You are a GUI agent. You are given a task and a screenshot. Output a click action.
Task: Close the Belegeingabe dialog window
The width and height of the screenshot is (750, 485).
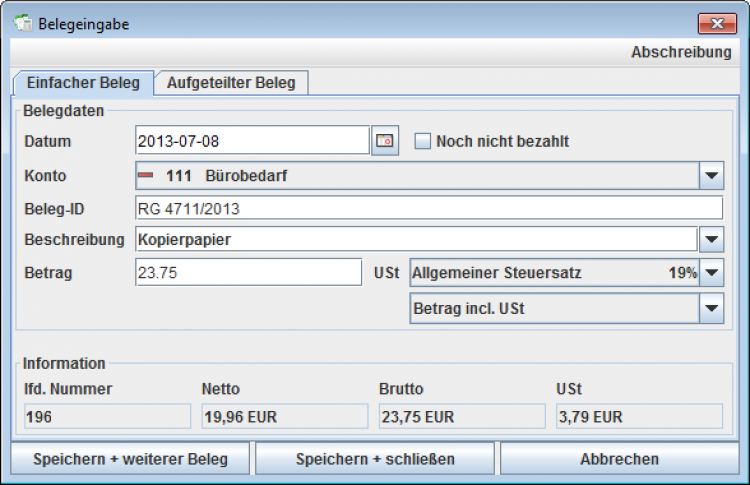click(x=718, y=22)
